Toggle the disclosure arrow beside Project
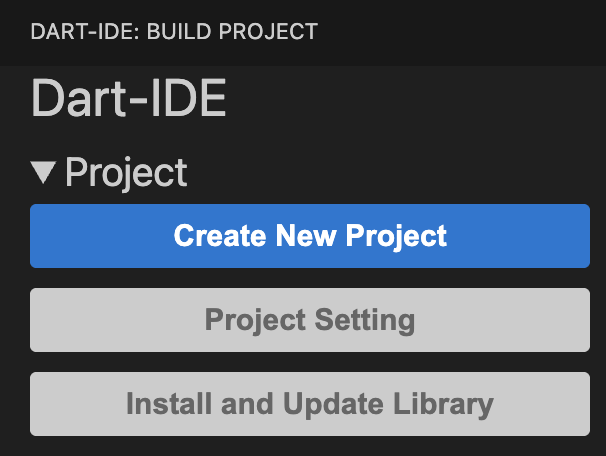606x456 pixels. tap(44, 174)
